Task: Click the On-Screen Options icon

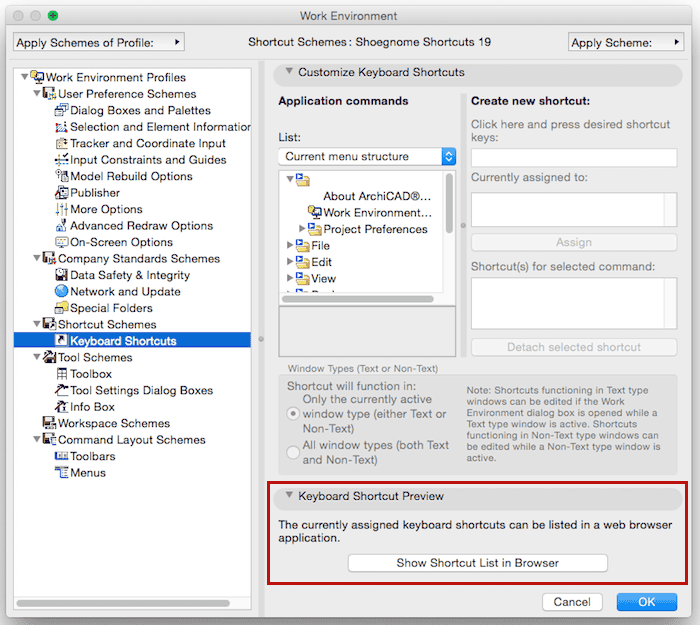Action: (61, 242)
